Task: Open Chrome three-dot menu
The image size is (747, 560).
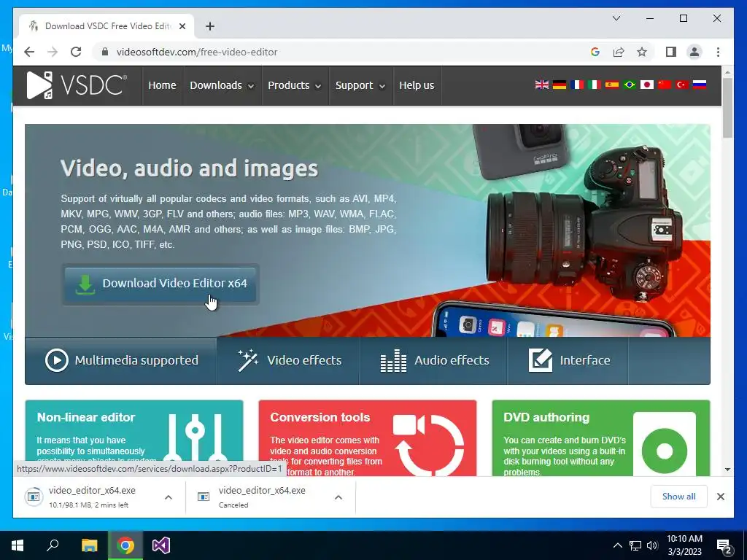Action: 718,52
